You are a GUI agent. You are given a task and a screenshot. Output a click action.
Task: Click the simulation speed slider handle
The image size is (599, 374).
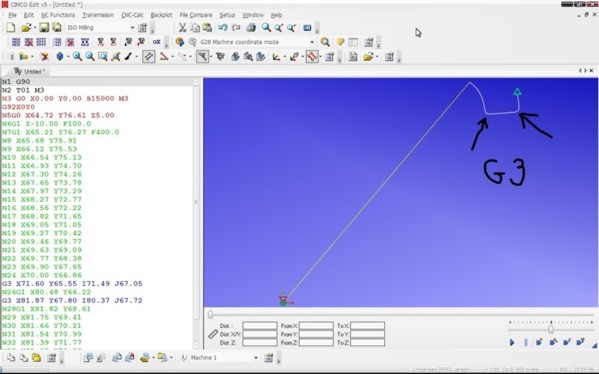551,329
